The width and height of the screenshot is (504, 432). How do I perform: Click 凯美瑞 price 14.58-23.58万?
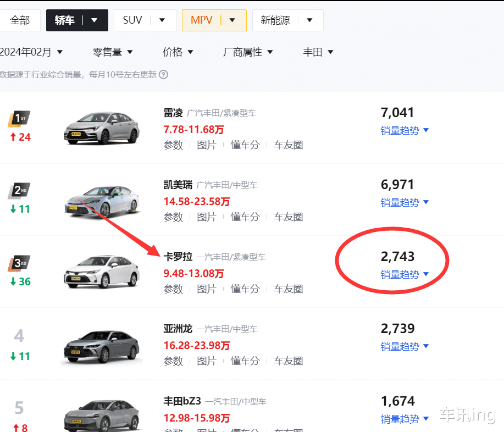point(197,202)
